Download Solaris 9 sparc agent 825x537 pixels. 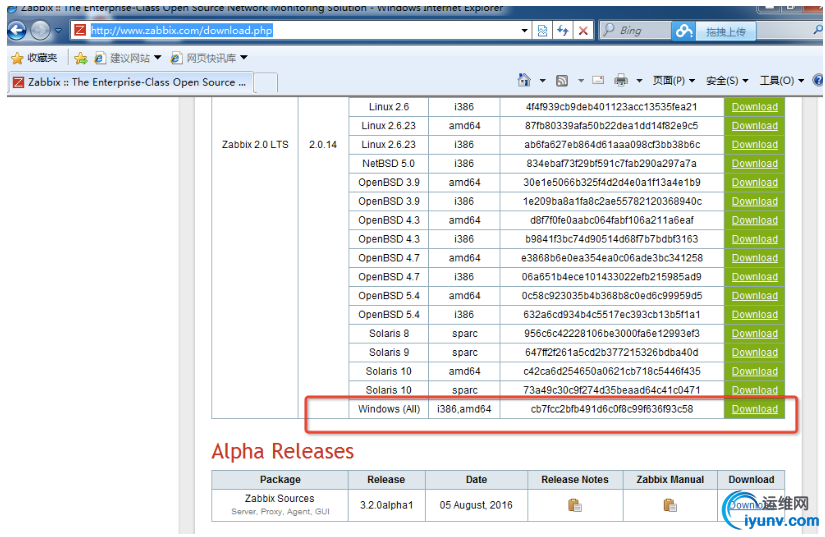(x=754, y=352)
